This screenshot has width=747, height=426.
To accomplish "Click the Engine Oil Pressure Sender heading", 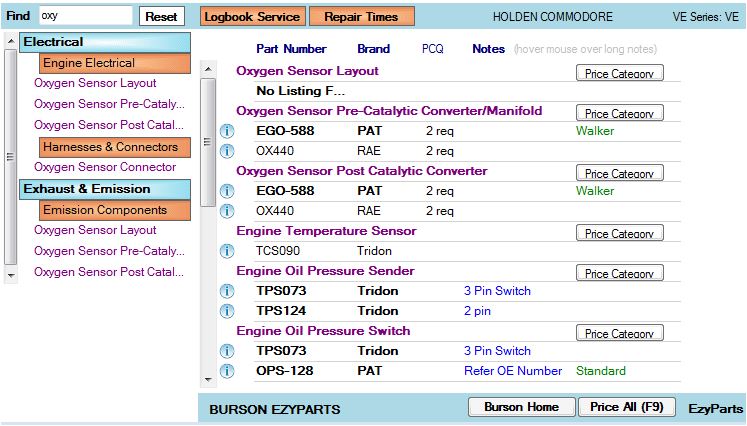I will (325, 271).
